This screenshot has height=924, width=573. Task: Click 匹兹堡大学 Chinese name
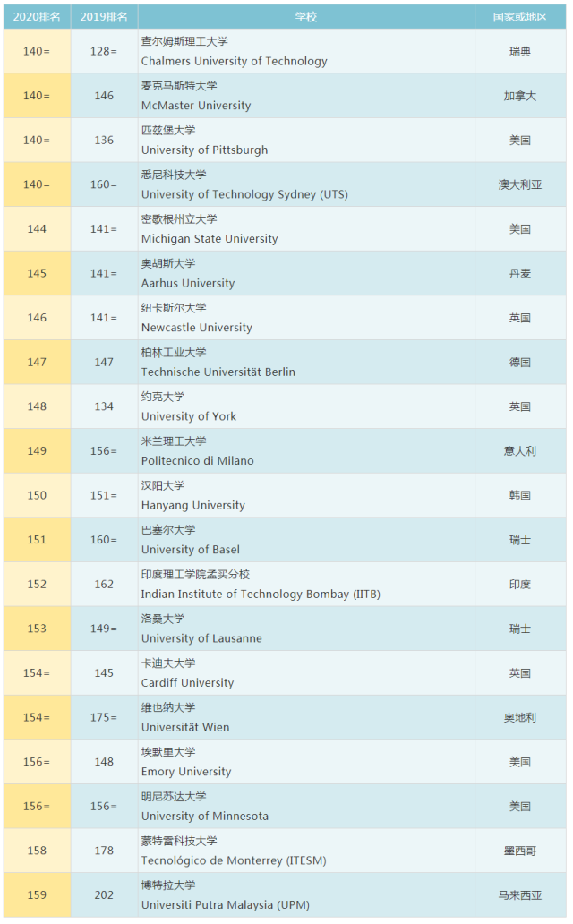168,130
